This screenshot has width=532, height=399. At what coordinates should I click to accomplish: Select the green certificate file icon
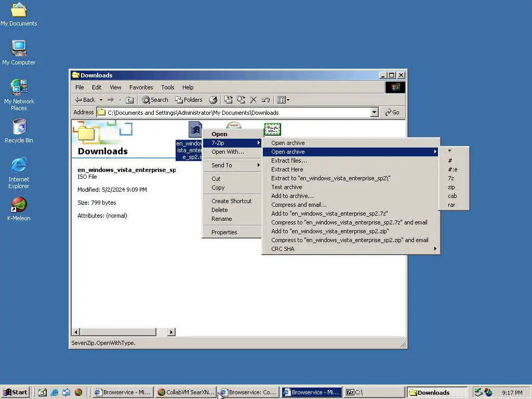tap(272, 129)
